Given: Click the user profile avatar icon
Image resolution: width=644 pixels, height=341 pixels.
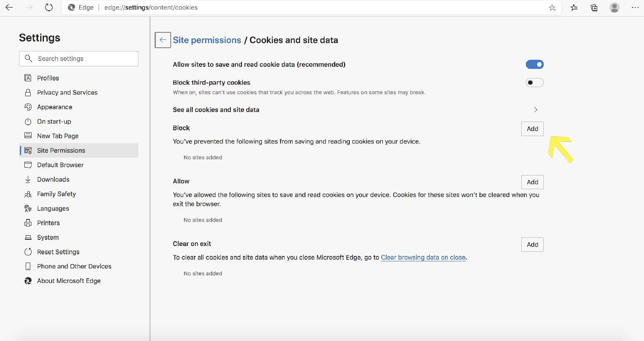Looking at the screenshot, I should (x=614, y=7).
